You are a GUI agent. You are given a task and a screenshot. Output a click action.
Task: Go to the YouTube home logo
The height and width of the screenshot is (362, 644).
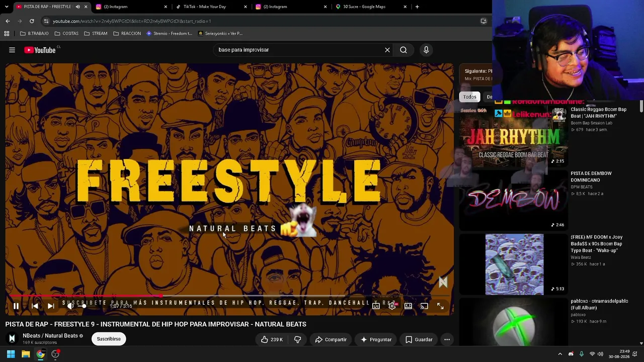tap(40, 50)
